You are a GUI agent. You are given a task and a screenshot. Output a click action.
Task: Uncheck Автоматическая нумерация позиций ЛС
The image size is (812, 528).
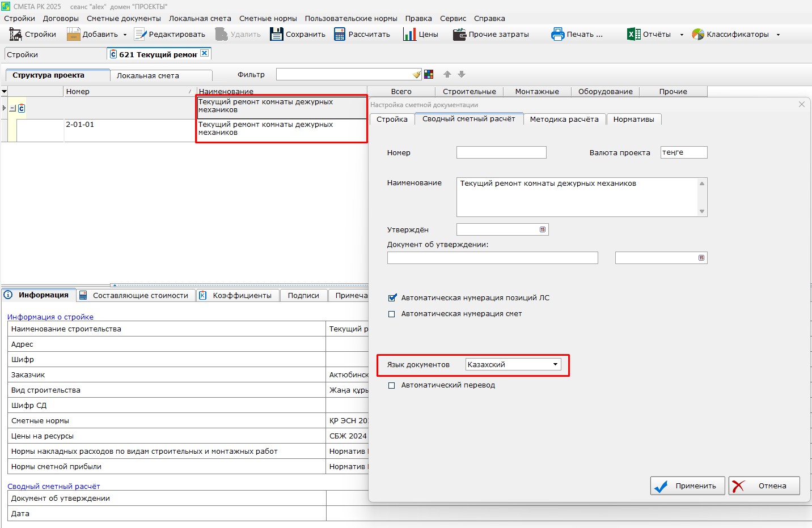pyautogui.click(x=392, y=298)
